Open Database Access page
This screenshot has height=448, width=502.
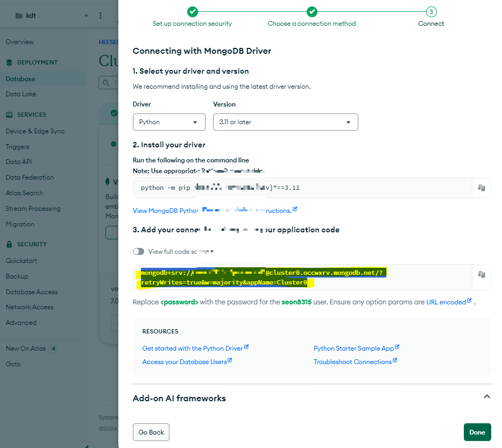click(32, 292)
